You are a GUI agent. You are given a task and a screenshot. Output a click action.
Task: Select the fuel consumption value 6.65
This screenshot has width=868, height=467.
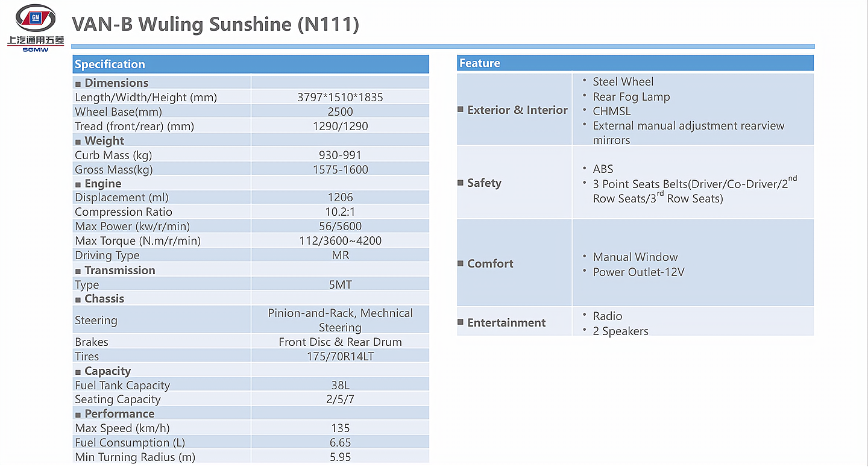tap(341, 442)
